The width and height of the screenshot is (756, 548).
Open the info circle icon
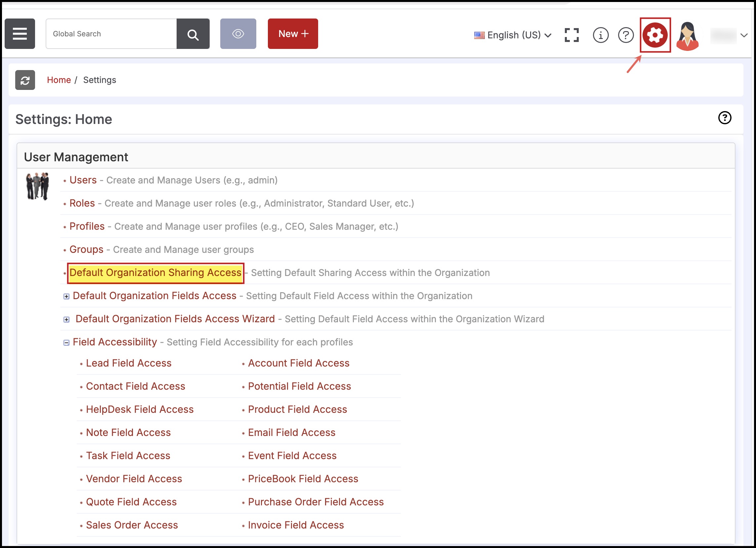point(600,35)
